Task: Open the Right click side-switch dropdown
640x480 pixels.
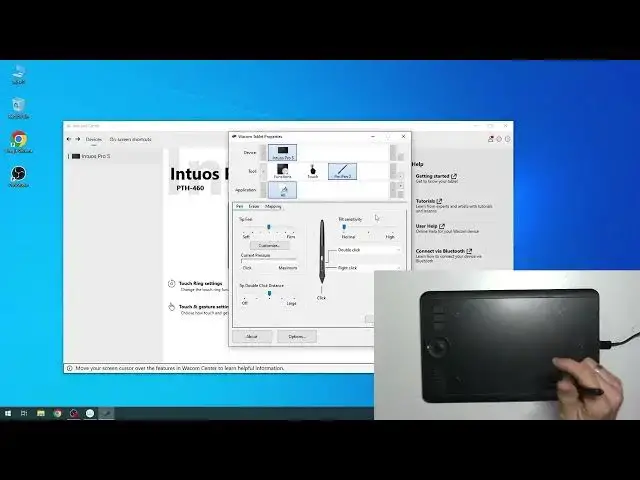Action: coord(369,268)
